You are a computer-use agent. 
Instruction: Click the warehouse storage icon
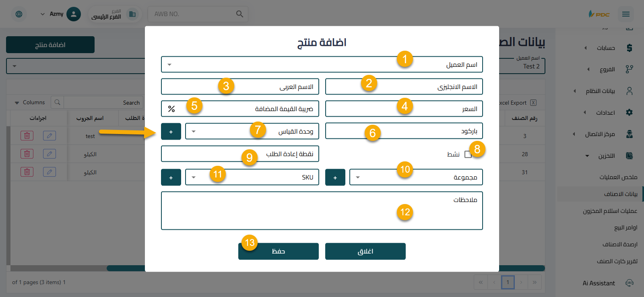point(630,156)
